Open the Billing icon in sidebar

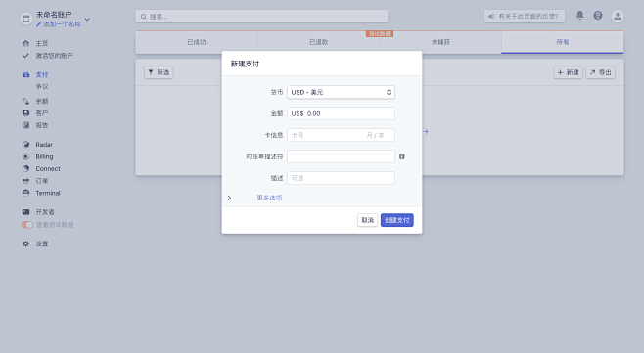25,156
